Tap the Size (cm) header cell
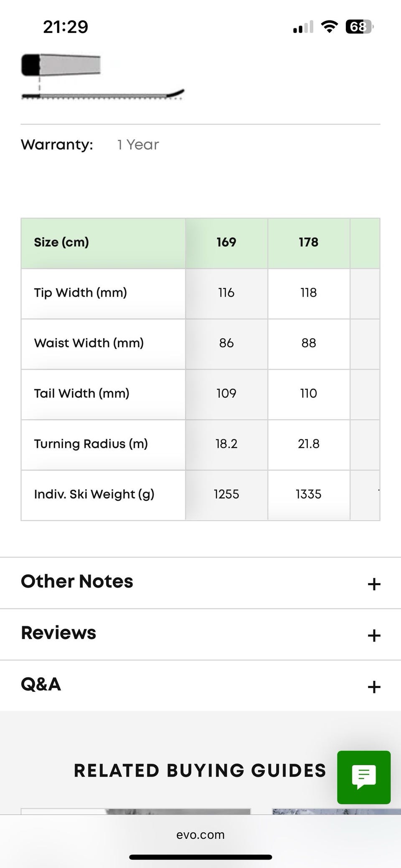 61,242
